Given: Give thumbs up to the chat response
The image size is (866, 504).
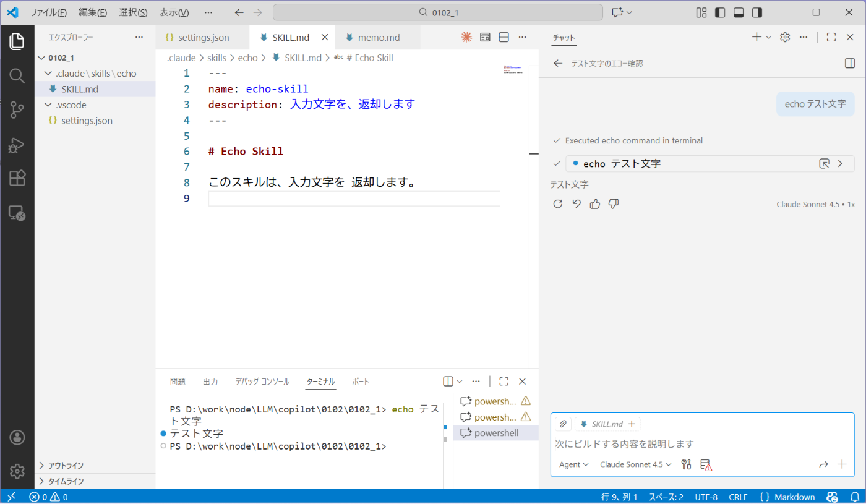Looking at the screenshot, I should click(594, 203).
